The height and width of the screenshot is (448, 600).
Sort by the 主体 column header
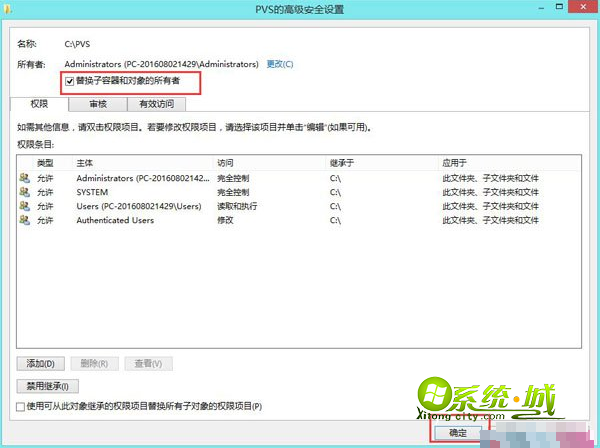(85, 163)
